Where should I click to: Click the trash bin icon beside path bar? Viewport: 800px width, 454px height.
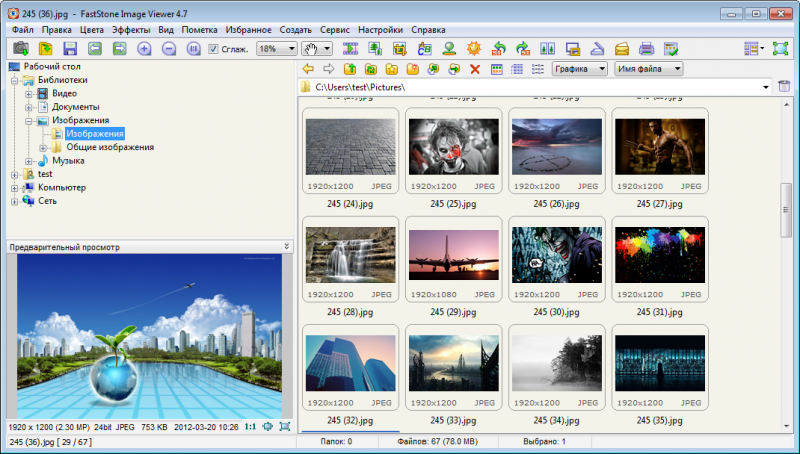[x=784, y=86]
